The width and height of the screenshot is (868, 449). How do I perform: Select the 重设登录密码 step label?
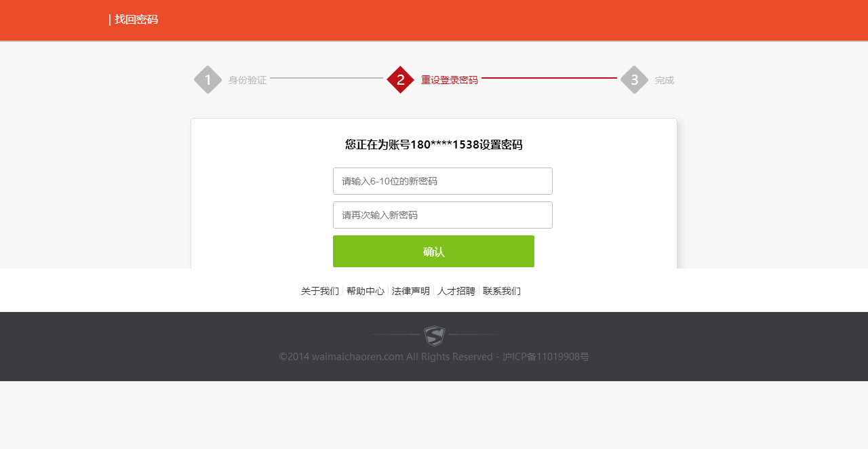[450, 80]
